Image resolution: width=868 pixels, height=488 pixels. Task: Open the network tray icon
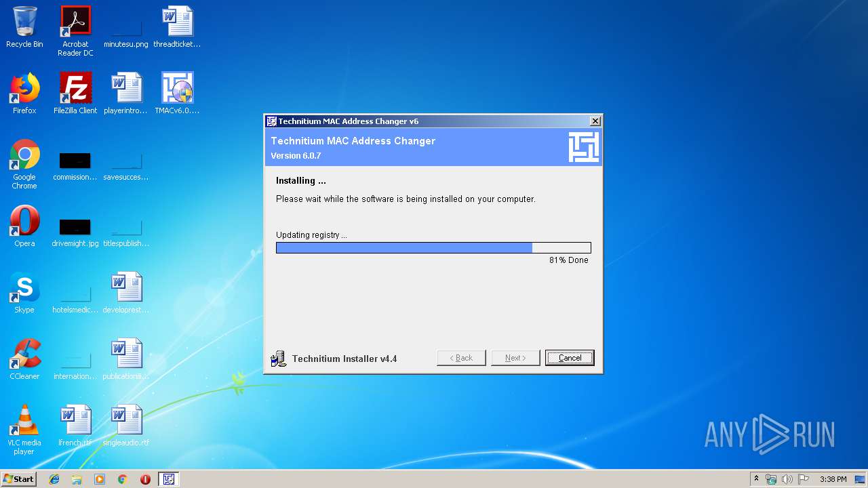coord(771,479)
